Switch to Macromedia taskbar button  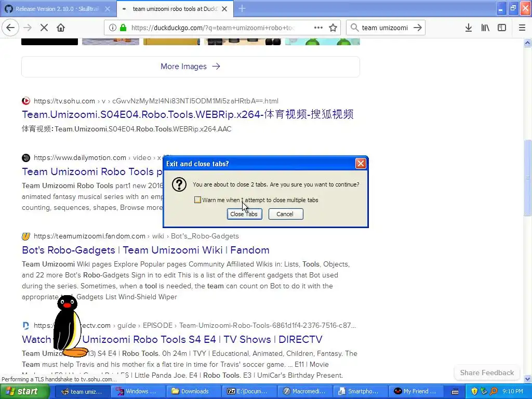(x=304, y=392)
